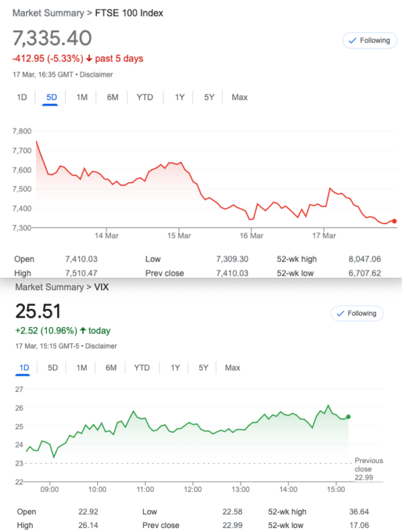The width and height of the screenshot is (402, 532).
Task: Select the 1M tab on FTSE 100 chart
Action: (x=82, y=97)
